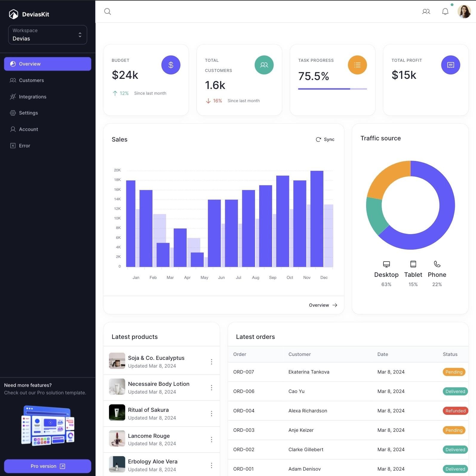Open options menu for Ritual of Sakura
This screenshot has height=476, width=476.
(x=211, y=414)
